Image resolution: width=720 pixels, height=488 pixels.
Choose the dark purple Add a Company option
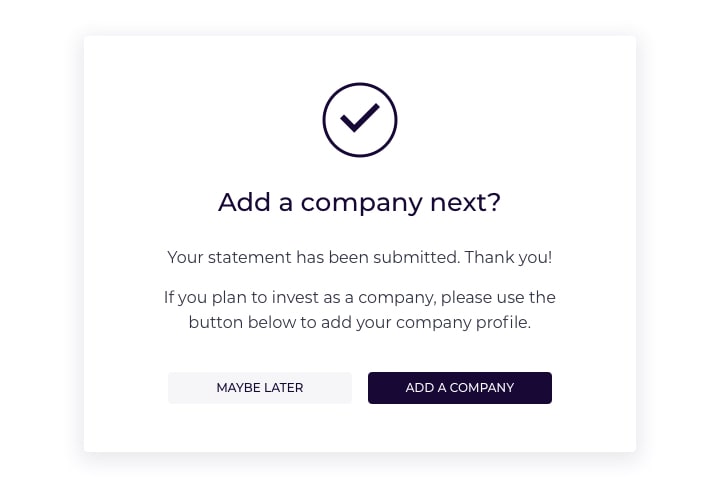click(x=460, y=388)
